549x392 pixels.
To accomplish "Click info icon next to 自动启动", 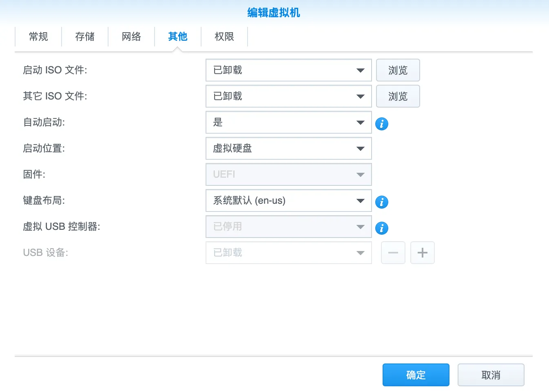I will [381, 123].
